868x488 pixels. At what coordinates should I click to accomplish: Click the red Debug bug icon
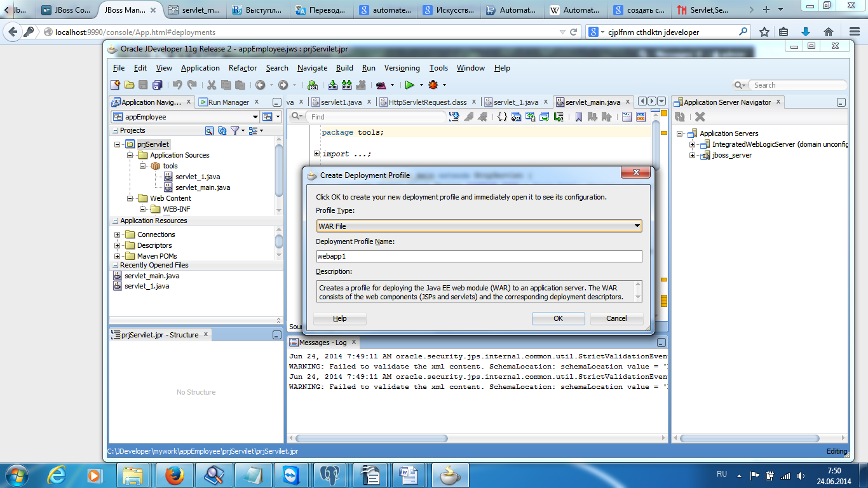click(433, 85)
